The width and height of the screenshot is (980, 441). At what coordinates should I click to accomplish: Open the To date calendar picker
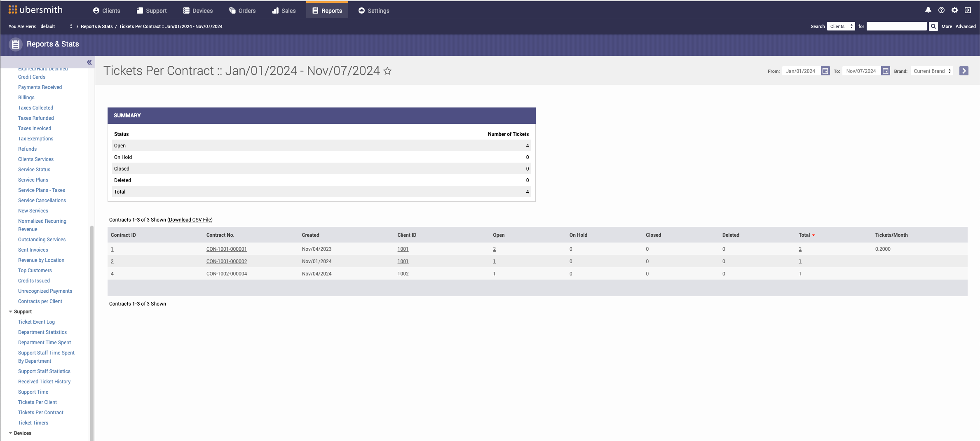[x=885, y=71]
